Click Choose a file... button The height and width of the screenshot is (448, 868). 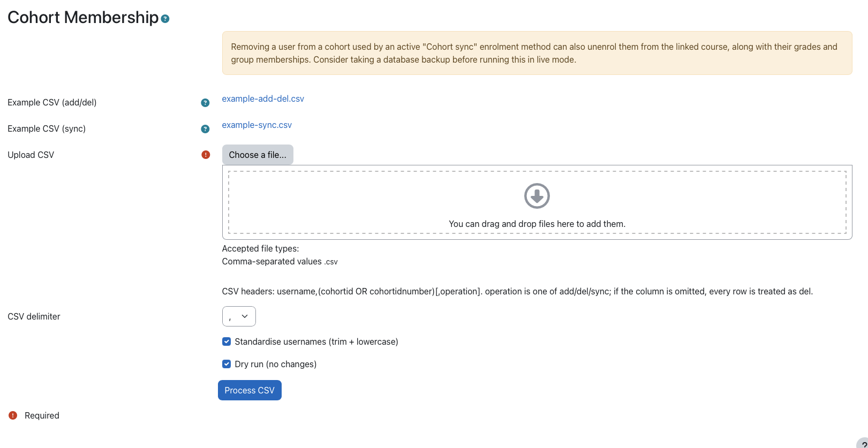point(258,155)
